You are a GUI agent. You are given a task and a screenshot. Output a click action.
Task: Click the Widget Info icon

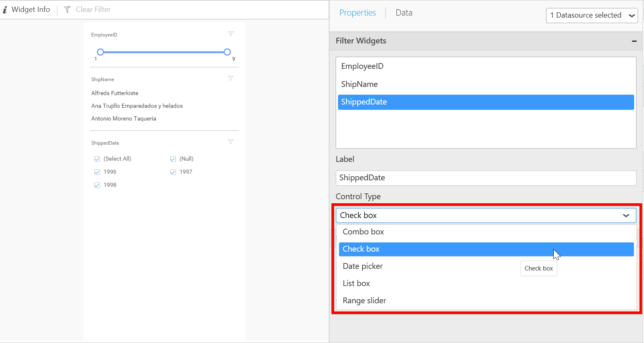[5, 10]
